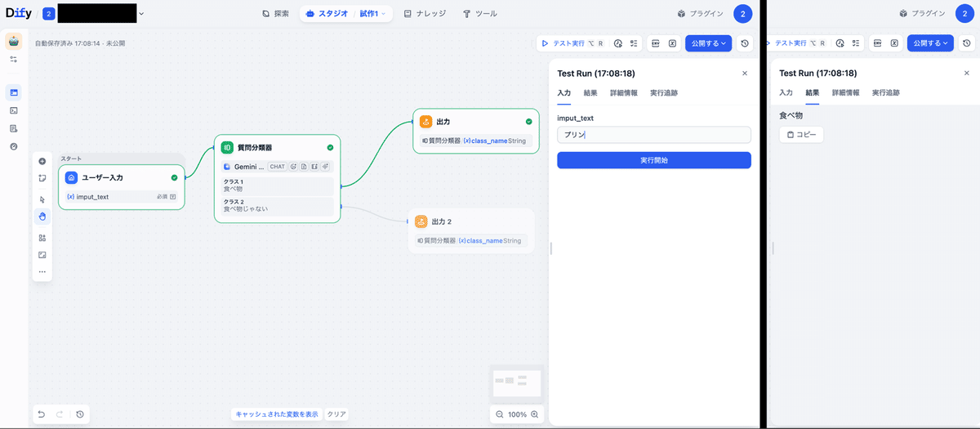Zoom out the canvas with minus magnifier
This screenshot has width=980, height=429.
(x=500, y=414)
